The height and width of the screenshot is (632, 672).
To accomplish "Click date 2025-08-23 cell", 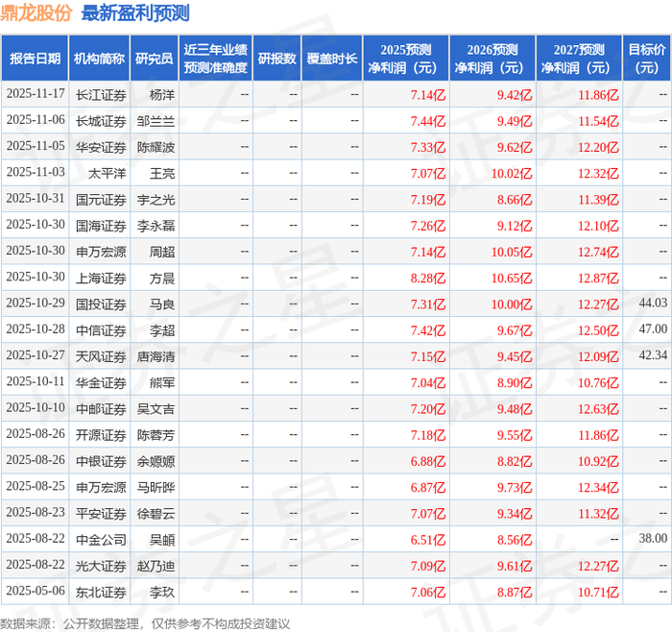I will [x=36, y=513].
